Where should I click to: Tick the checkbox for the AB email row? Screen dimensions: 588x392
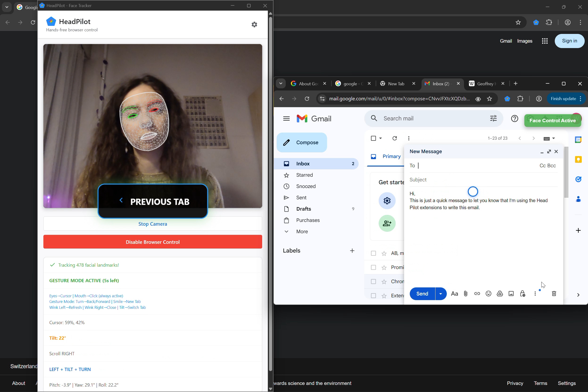pyautogui.click(x=373, y=253)
